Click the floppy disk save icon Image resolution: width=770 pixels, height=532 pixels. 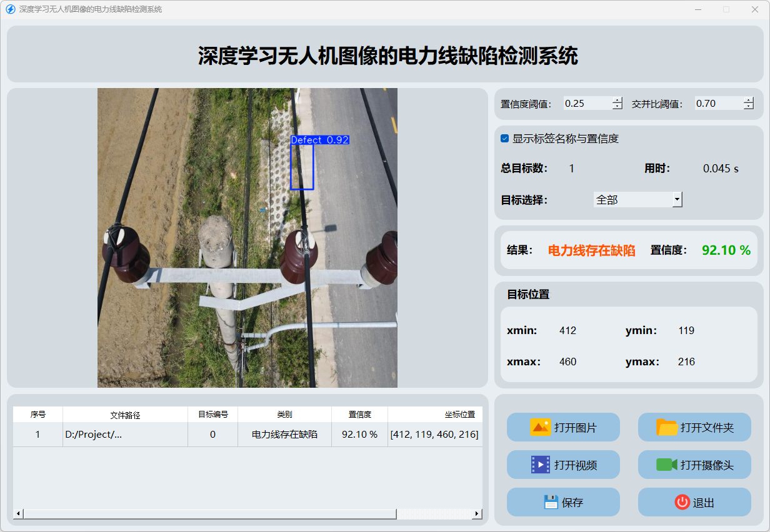[551, 502]
